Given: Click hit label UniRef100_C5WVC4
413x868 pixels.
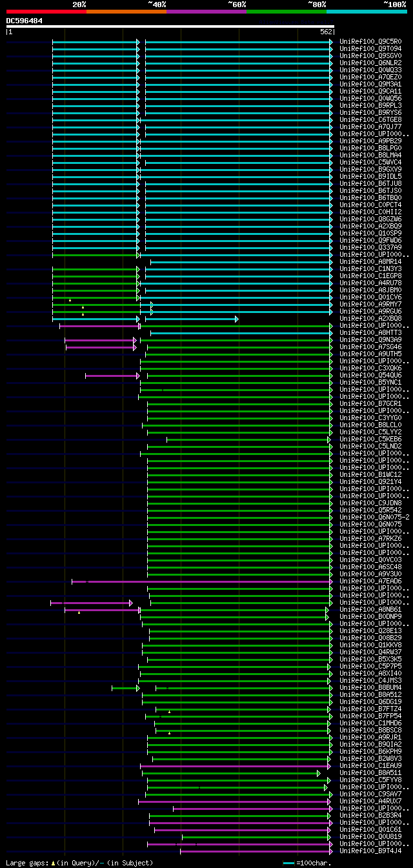Looking at the screenshot, I should pyautogui.click(x=370, y=162).
